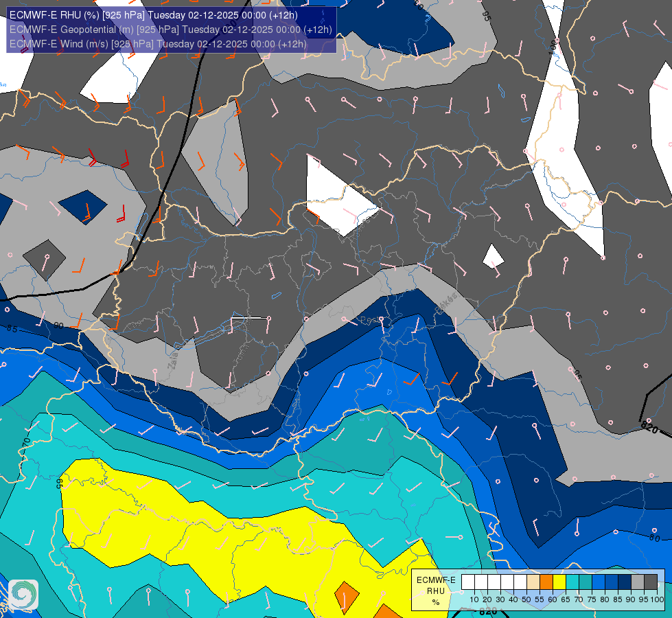The width and height of the screenshot is (672, 618).
Task: Choose the light gray 90-95% legend swatch
Action: [x=638, y=582]
